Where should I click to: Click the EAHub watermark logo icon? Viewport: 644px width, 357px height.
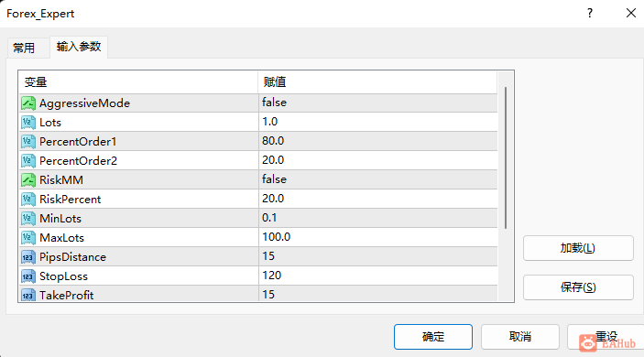coord(588,343)
